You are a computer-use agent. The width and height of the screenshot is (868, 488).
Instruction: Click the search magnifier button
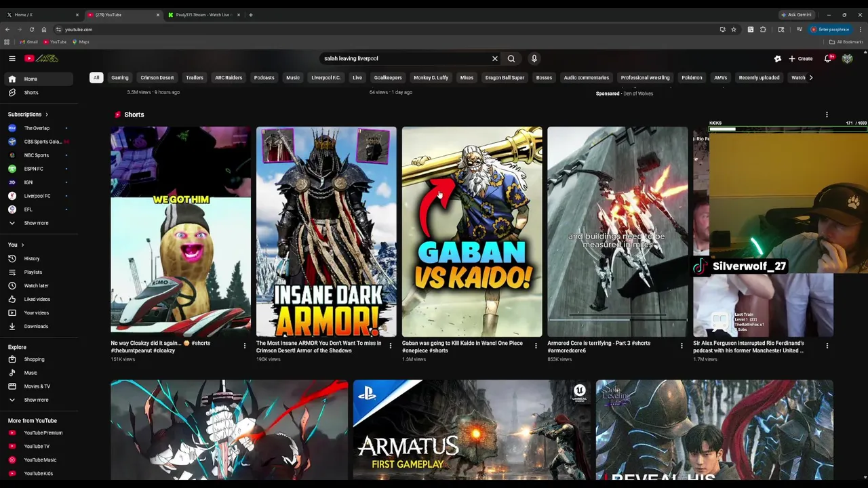[x=511, y=58]
